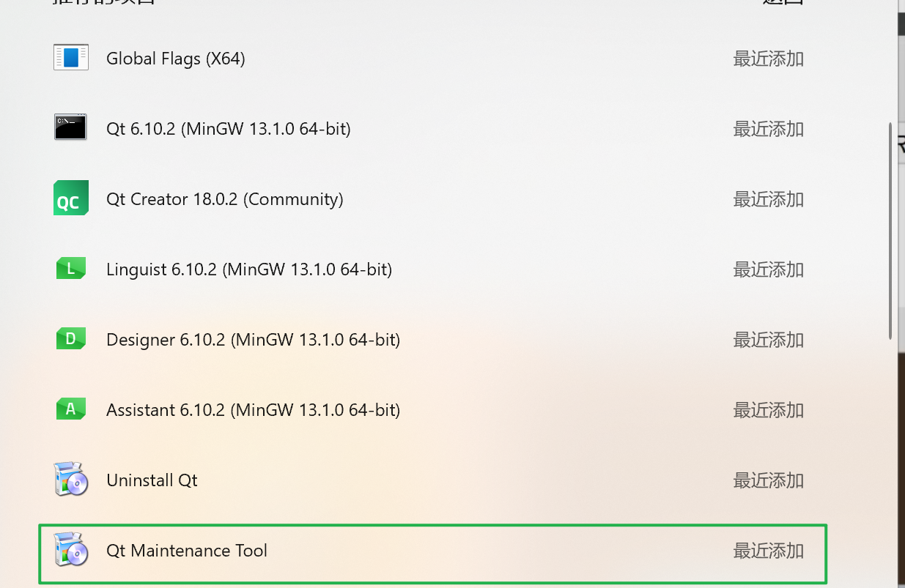This screenshot has height=588, width=905.
Task: Click the green A Assistant icon
Action: pyautogui.click(x=71, y=409)
